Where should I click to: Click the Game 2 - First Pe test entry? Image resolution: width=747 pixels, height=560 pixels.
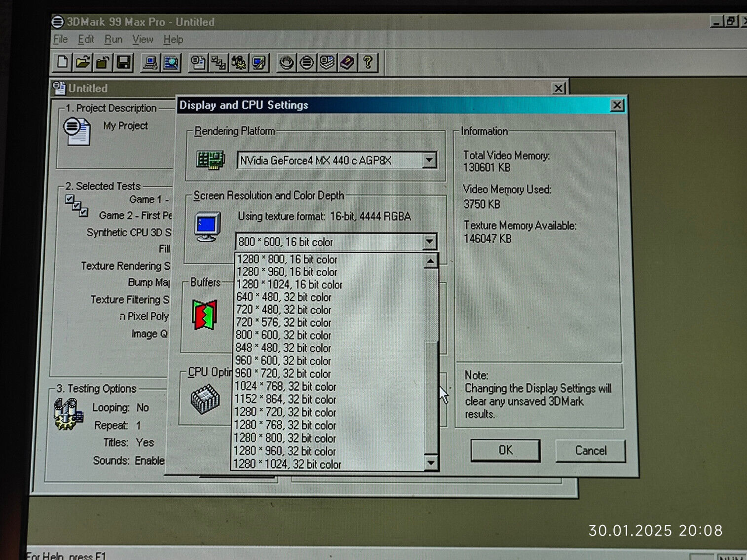(x=135, y=216)
